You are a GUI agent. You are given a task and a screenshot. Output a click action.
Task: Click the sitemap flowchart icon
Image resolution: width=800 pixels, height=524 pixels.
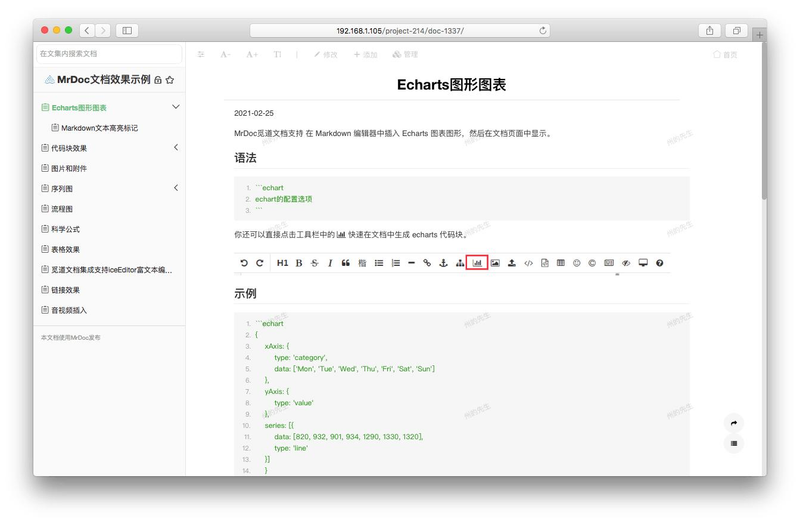460,263
